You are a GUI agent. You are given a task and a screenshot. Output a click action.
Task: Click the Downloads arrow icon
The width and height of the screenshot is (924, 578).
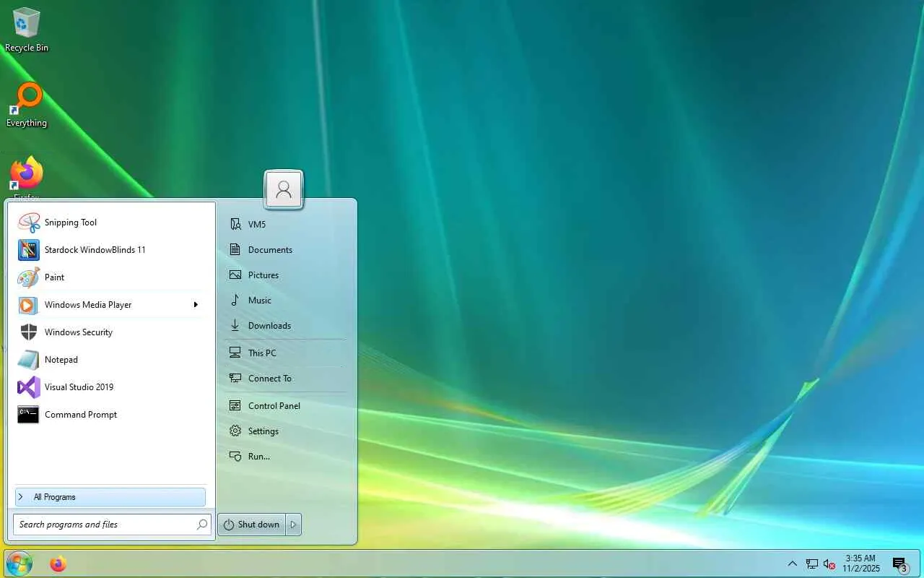[235, 326]
